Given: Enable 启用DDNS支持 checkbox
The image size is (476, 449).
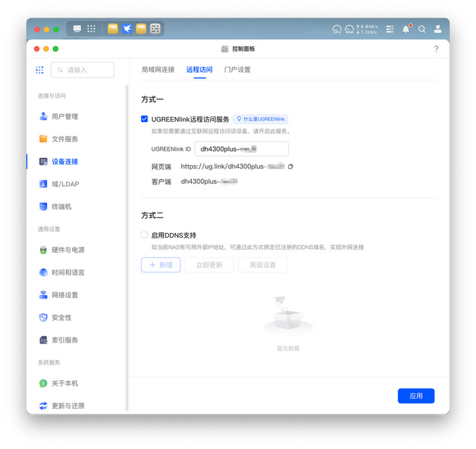Looking at the screenshot, I should pyautogui.click(x=144, y=235).
